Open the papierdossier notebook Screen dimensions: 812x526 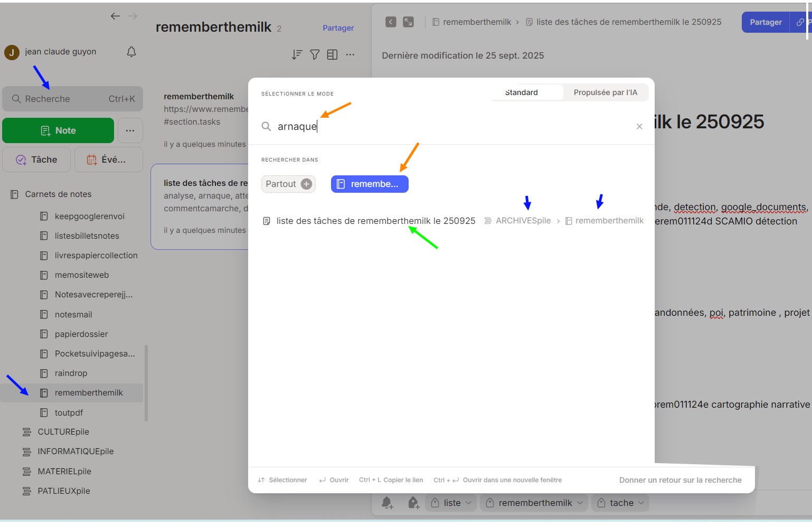tap(81, 334)
